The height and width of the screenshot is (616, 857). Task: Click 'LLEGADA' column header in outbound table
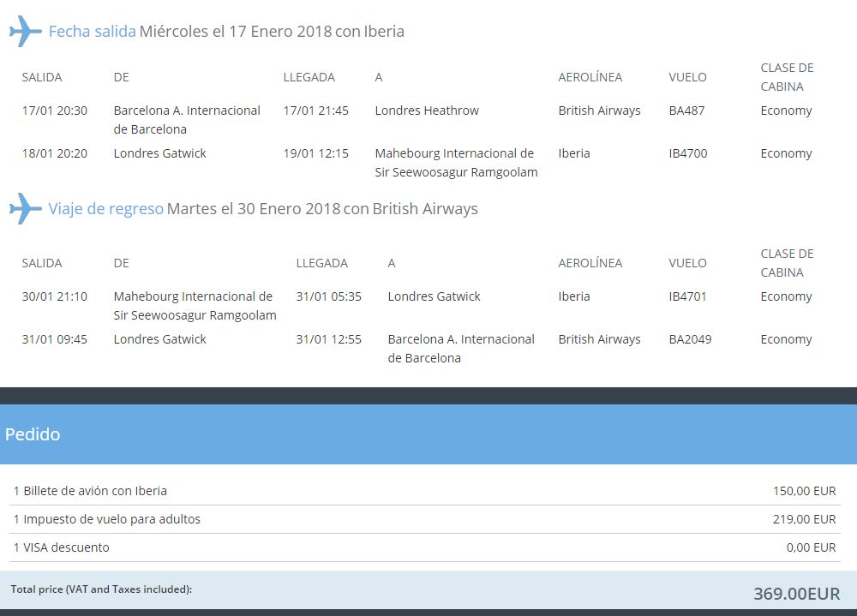pyautogui.click(x=309, y=78)
